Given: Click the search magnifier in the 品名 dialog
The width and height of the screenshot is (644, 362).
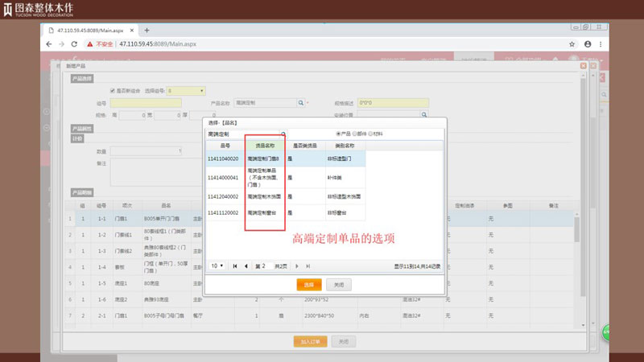Looking at the screenshot, I should point(283,134).
